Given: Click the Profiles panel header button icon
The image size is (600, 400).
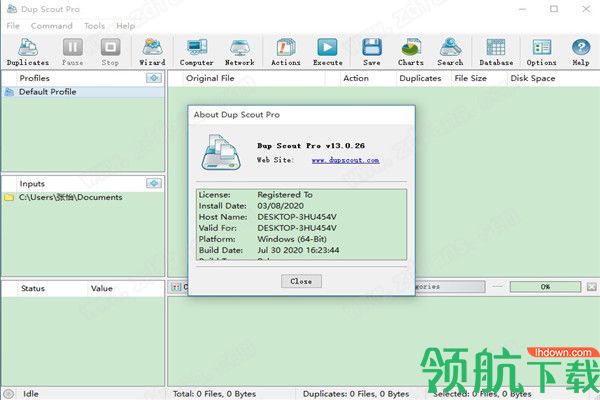Looking at the screenshot, I should point(154,78).
